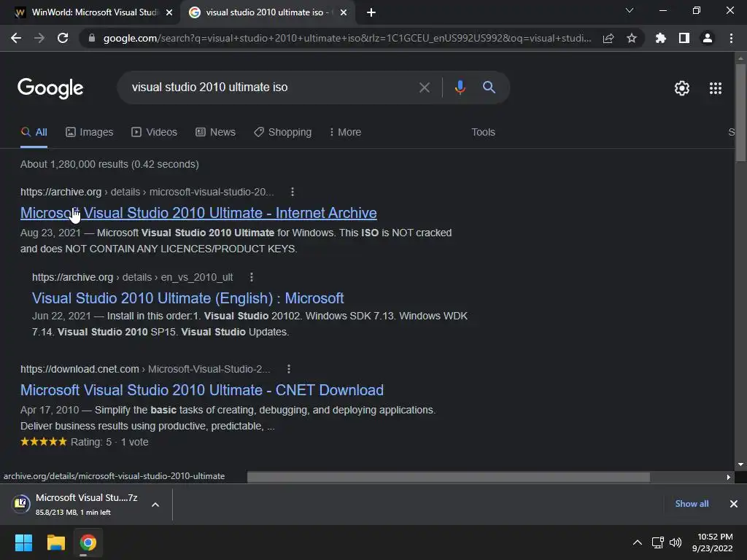Clear the search box with the X
Screen dimensions: 747x560
pyautogui.click(x=424, y=87)
